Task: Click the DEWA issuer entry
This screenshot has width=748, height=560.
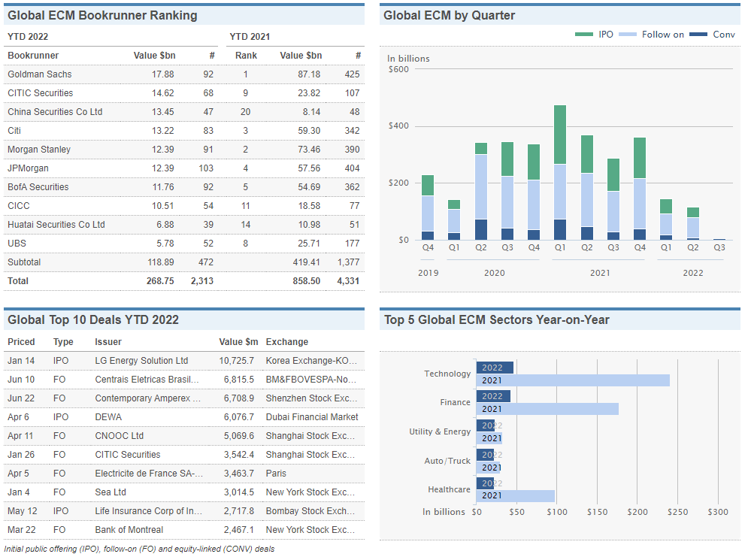Action: [x=108, y=417]
